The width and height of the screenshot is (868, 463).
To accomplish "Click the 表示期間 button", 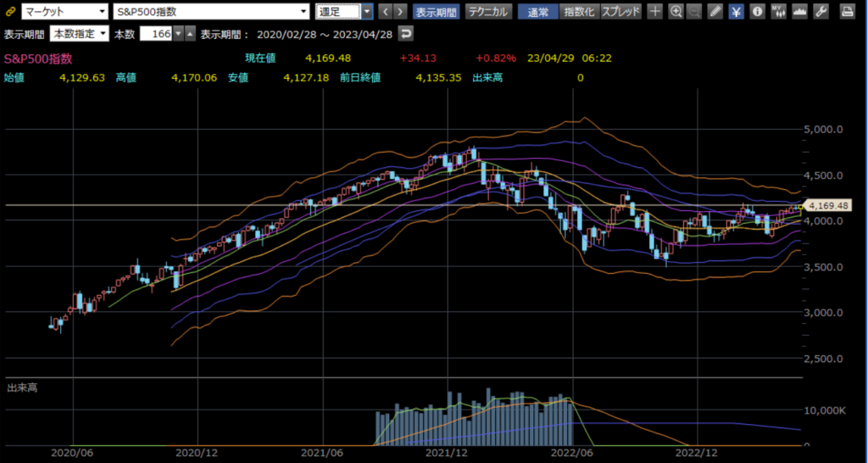I will [437, 12].
